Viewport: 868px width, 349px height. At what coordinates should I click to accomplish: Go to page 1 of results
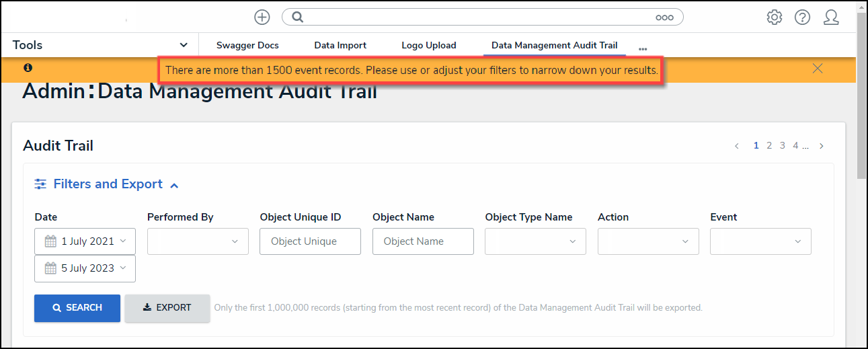click(756, 145)
